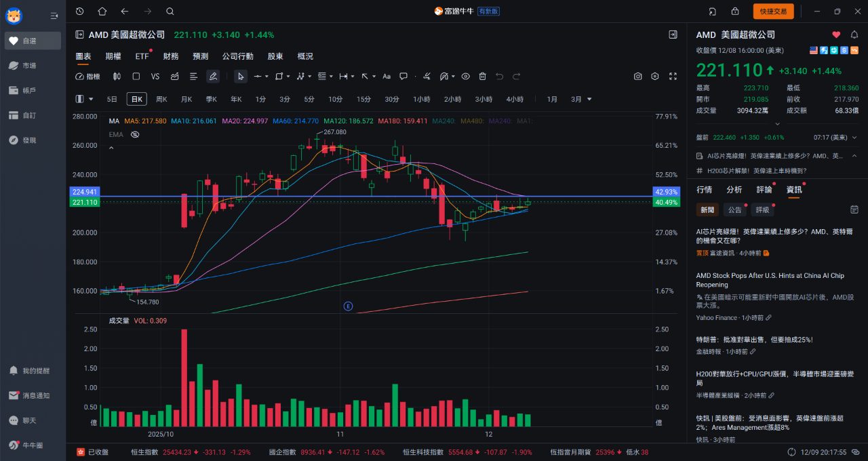Select the cursor pointer tool
Viewport: 868px width, 461px height.
point(241,77)
